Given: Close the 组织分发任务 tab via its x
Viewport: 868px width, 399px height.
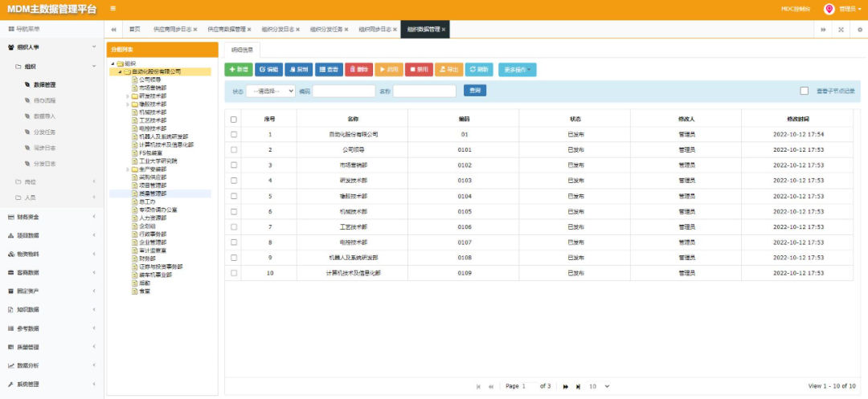Looking at the screenshot, I should pyautogui.click(x=346, y=29).
